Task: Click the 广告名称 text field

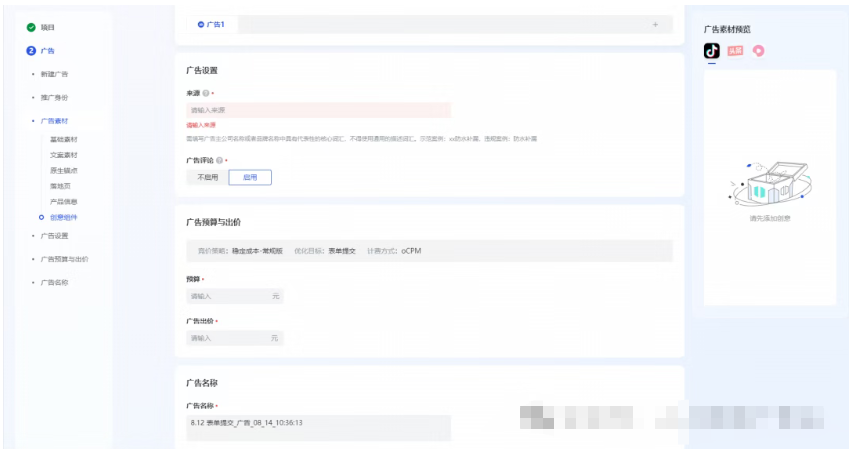Action: (319, 428)
